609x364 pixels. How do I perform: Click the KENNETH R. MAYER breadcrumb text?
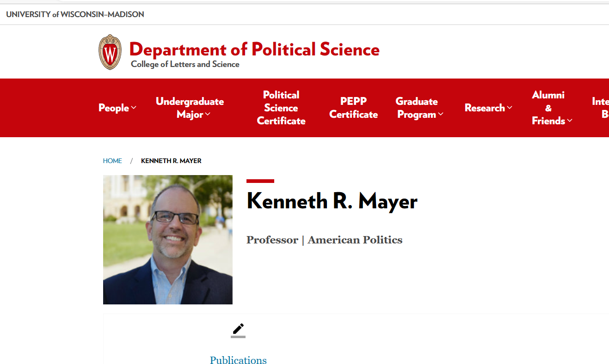click(x=171, y=161)
